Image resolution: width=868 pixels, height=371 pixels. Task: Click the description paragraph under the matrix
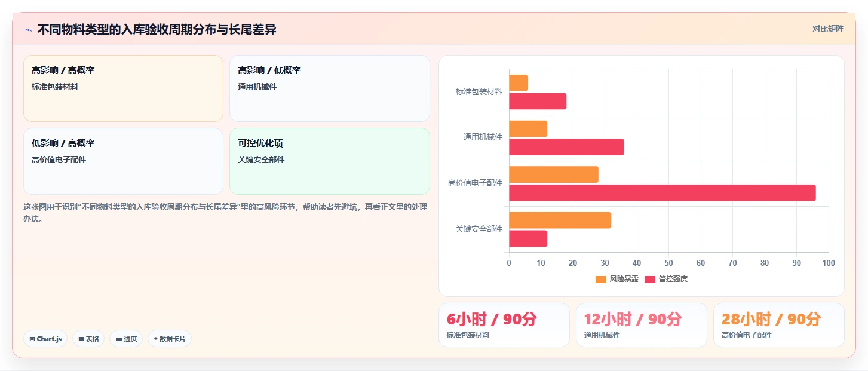[x=226, y=213]
